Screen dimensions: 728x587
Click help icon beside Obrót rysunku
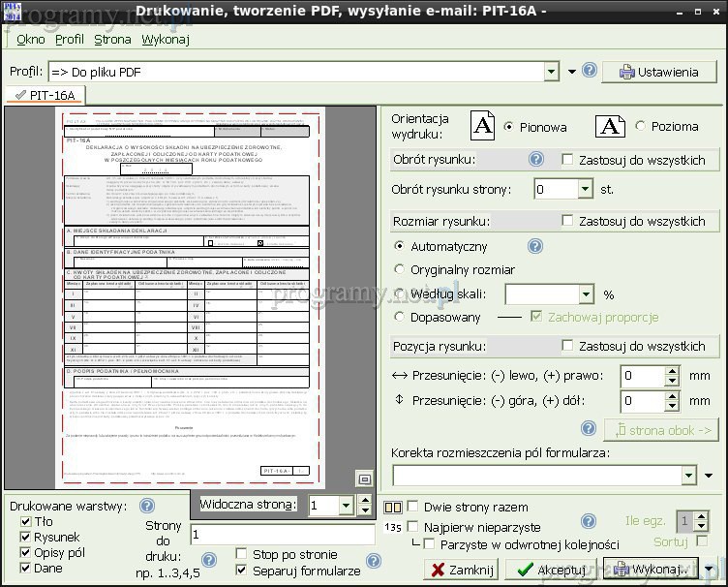pyautogui.click(x=535, y=160)
